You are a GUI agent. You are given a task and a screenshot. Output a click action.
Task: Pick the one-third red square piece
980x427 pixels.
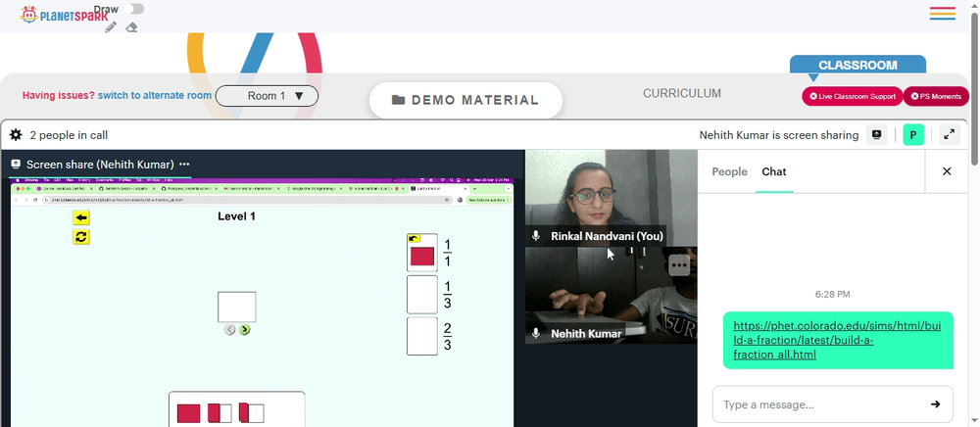[x=251, y=413]
